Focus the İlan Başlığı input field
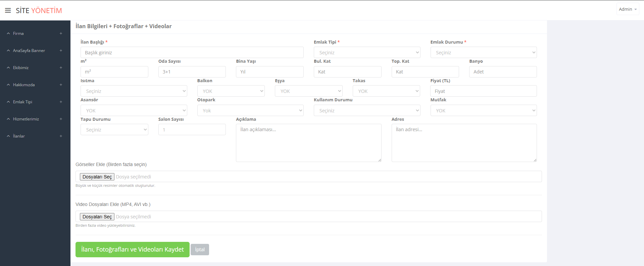 pos(192,53)
